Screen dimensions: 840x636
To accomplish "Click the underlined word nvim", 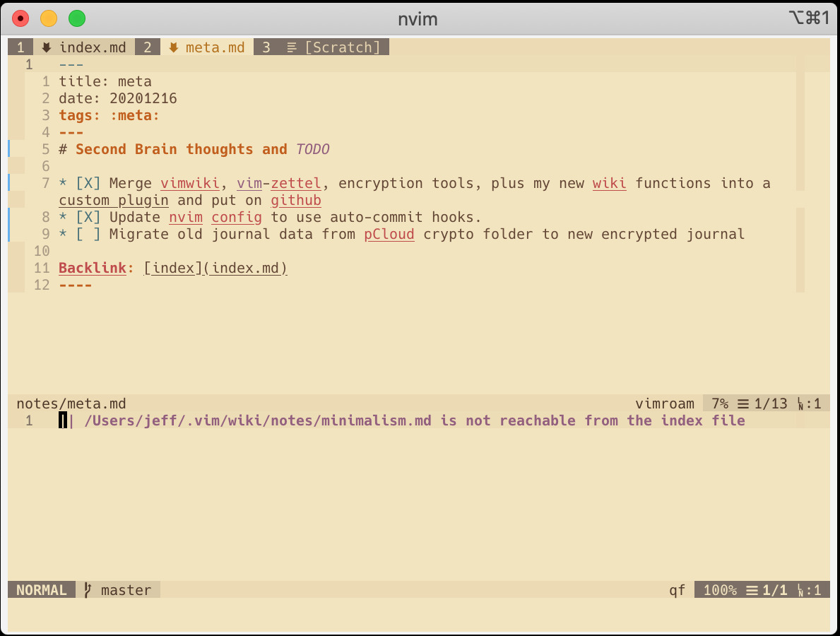I will coord(186,217).
